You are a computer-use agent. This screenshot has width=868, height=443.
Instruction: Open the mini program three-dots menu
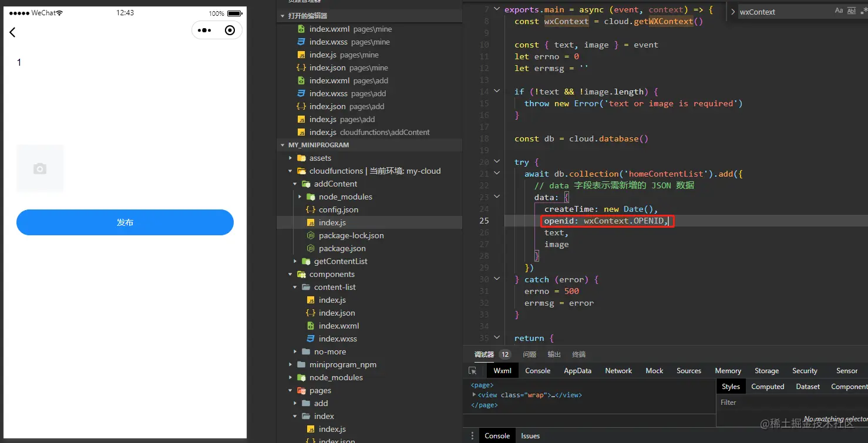coord(204,31)
